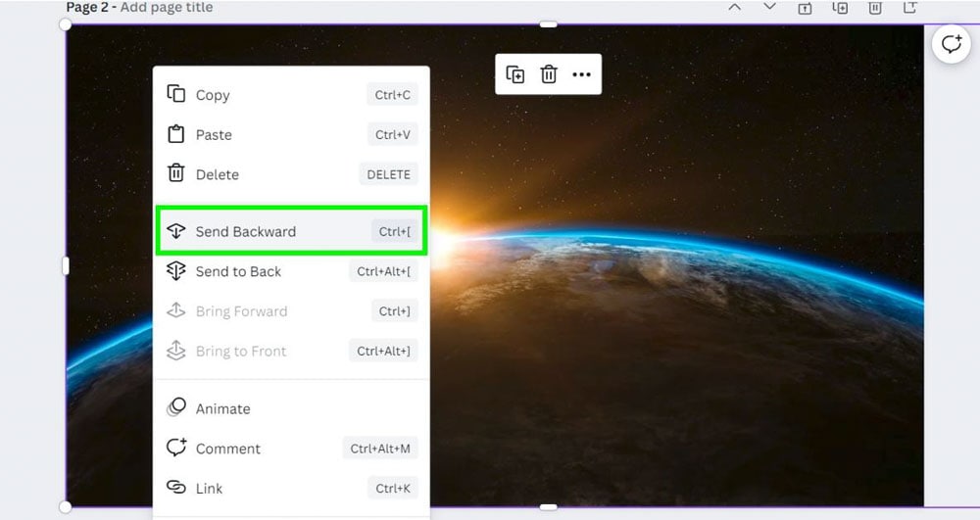The image size is (980, 520).
Task: Move page up with the up chevron
Action: tap(735, 8)
